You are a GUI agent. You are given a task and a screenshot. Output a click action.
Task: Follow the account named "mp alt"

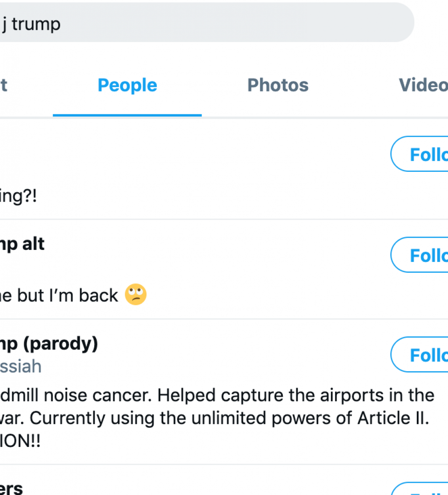coord(420,255)
